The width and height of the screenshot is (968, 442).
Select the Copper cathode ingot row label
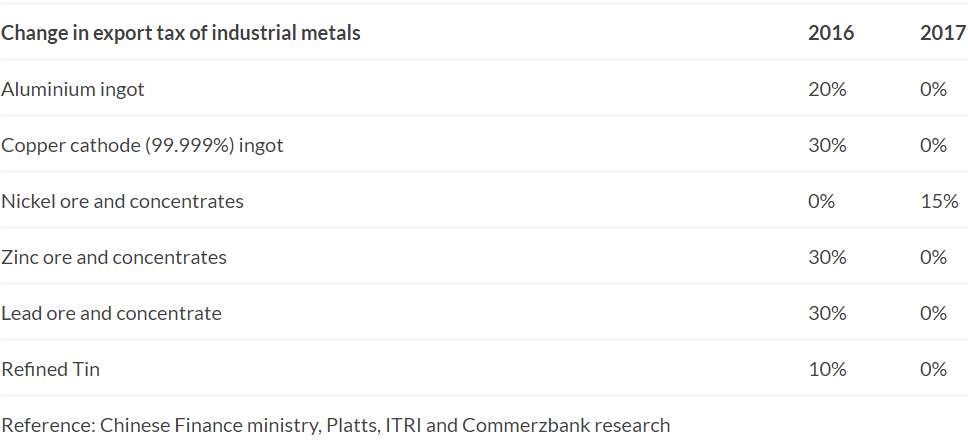tap(142, 145)
